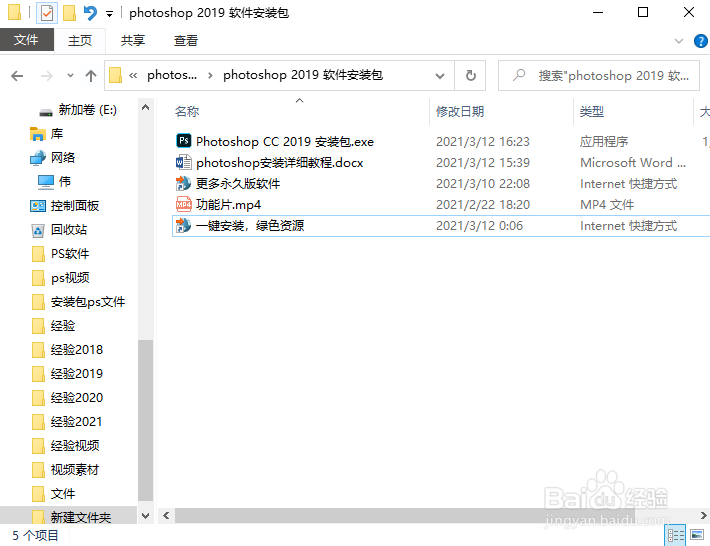Go back with the left arrow

17,76
